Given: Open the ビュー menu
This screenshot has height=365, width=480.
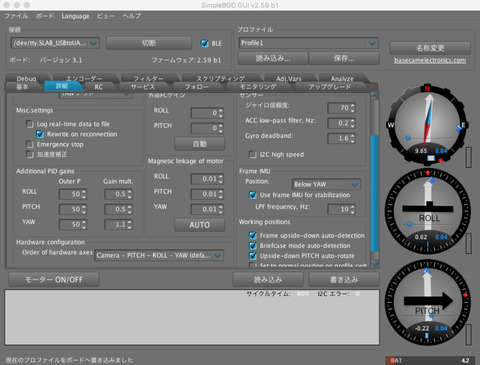Looking at the screenshot, I should (x=106, y=16).
